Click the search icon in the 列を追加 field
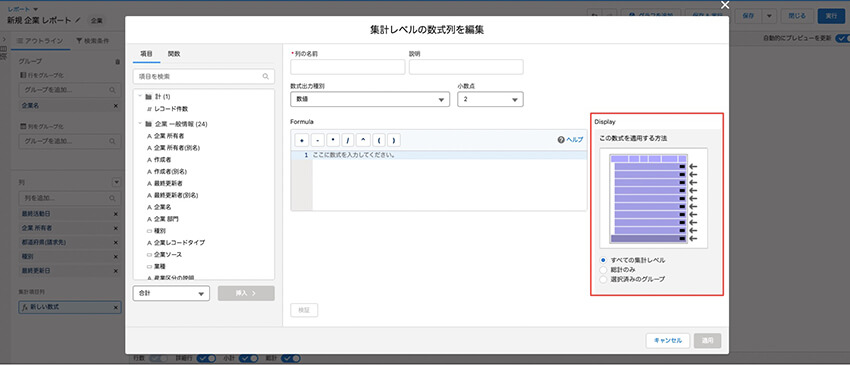Screen dimensions: 850x365 click(112, 198)
